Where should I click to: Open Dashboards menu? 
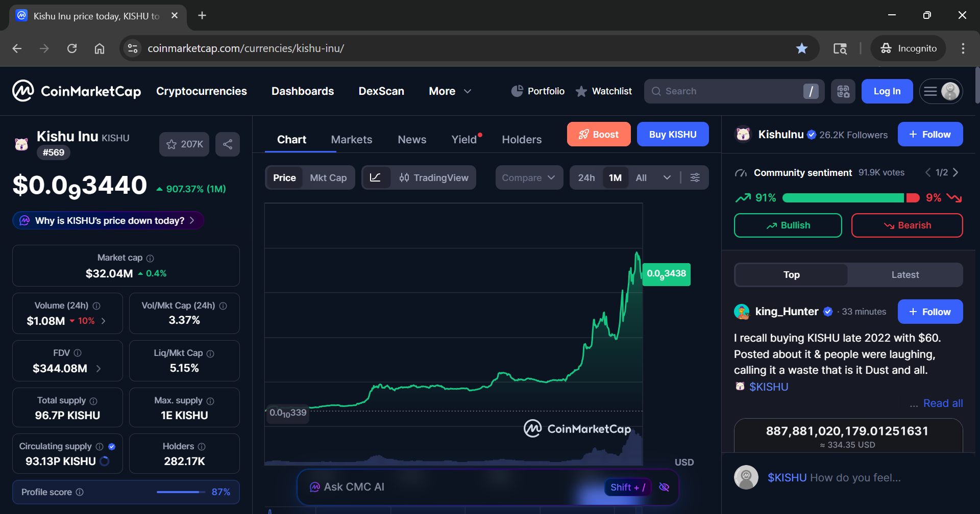[303, 91]
